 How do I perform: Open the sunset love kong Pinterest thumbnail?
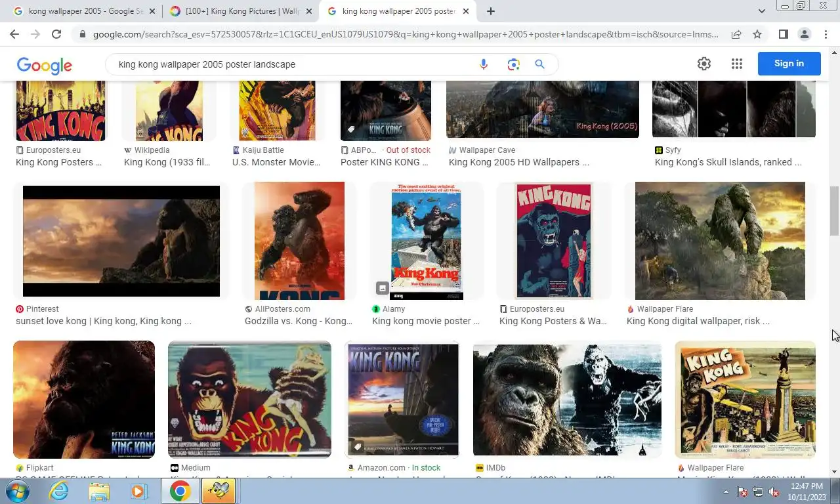click(121, 241)
